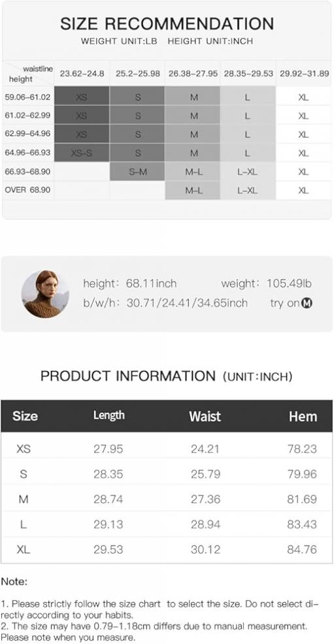This screenshot has width=334, height=644.
Task: Click the Length column header
Action: coord(109,415)
